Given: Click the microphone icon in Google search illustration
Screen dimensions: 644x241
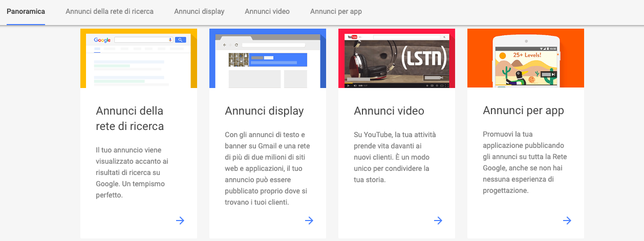Looking at the screenshot, I should click(x=170, y=39).
